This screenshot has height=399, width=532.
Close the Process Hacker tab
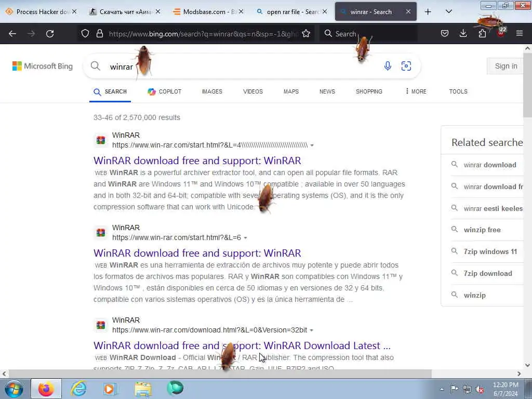pos(74,11)
